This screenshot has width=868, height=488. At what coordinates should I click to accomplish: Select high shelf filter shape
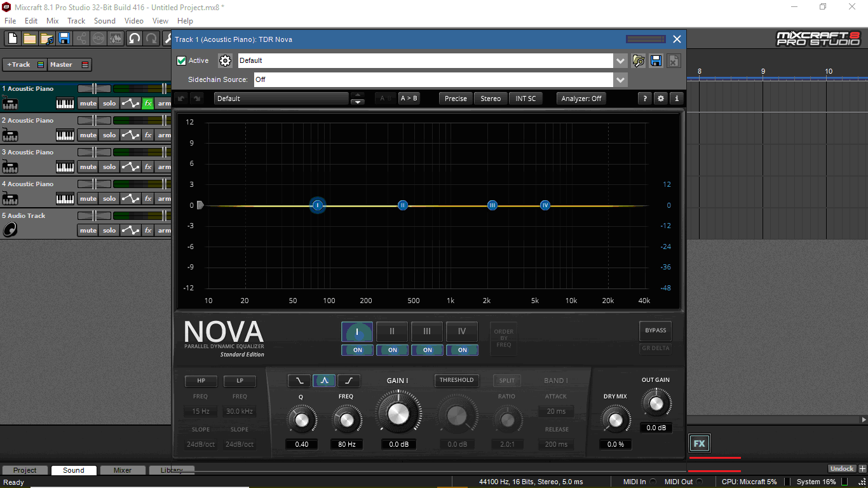tap(349, 381)
